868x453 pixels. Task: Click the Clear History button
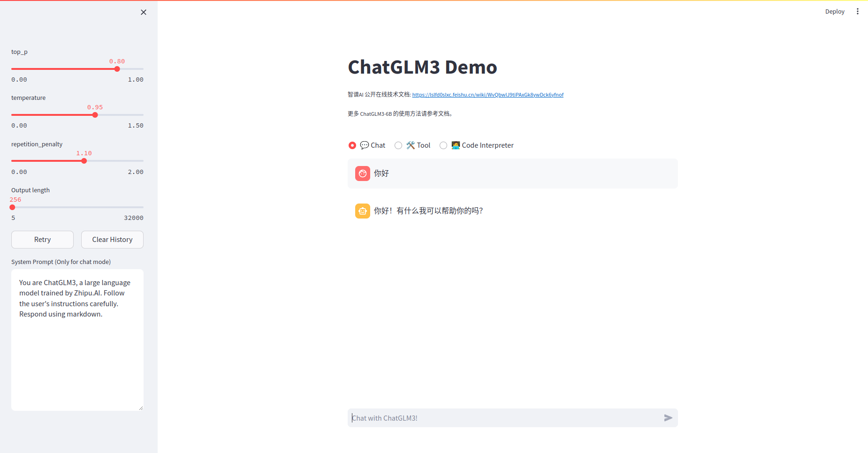[112, 240]
